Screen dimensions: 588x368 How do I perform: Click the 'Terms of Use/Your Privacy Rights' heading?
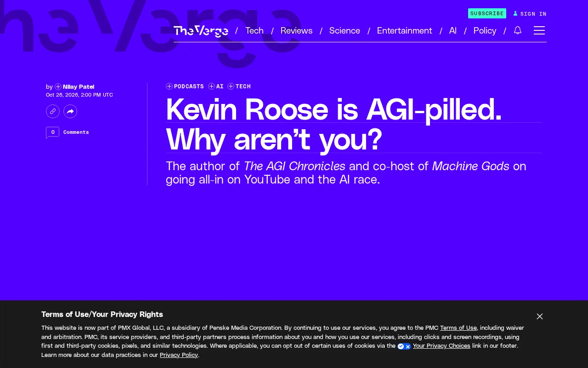pyautogui.click(x=102, y=315)
